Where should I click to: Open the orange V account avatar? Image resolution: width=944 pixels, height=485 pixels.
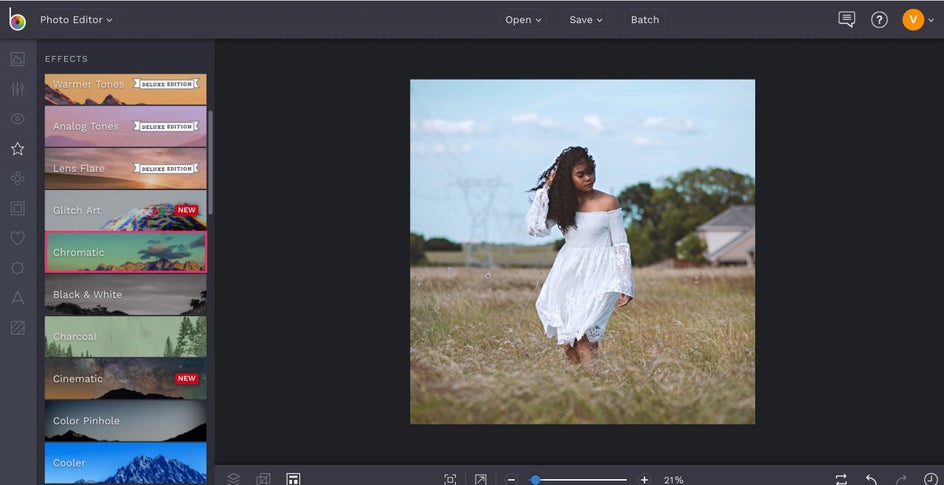point(913,20)
